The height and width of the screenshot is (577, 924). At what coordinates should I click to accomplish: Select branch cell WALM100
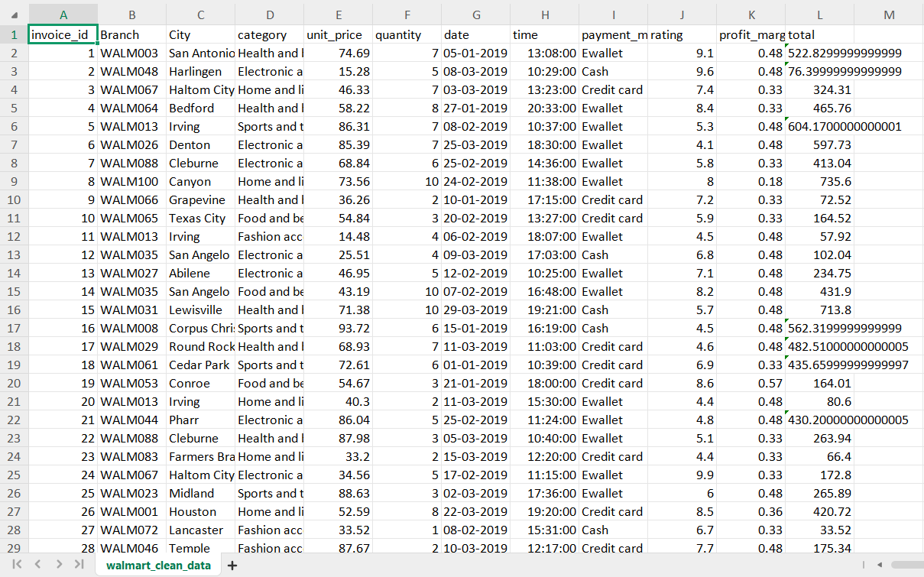(x=131, y=182)
